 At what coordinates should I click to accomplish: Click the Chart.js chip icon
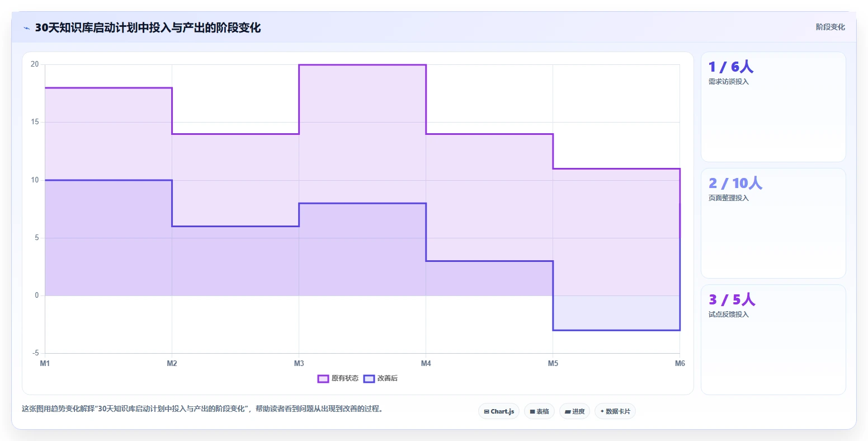[487, 411]
